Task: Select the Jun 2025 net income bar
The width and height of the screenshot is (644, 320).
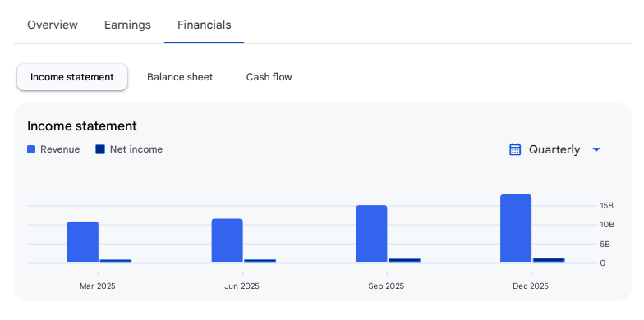Action: tap(260, 261)
